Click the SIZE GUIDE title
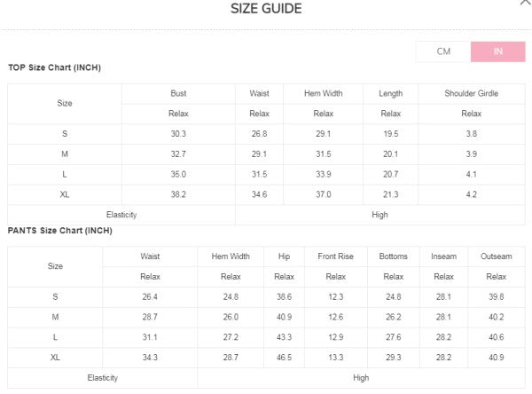 (x=266, y=9)
